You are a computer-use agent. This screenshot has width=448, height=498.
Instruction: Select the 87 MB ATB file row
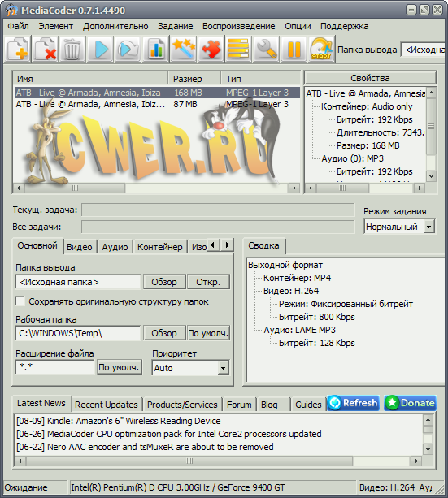tap(157, 104)
